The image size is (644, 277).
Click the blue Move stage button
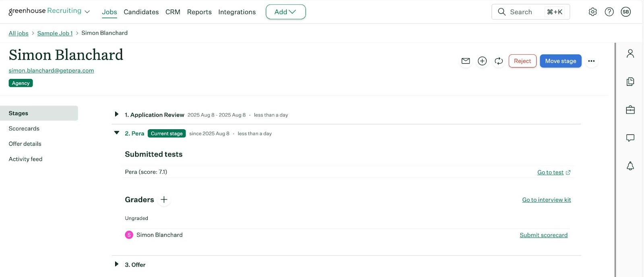pyautogui.click(x=560, y=61)
